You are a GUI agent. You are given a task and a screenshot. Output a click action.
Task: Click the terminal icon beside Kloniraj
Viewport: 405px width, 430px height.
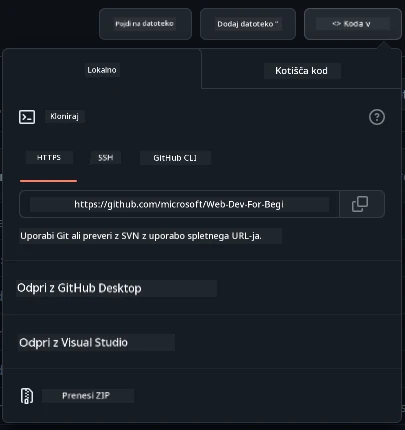coord(27,117)
